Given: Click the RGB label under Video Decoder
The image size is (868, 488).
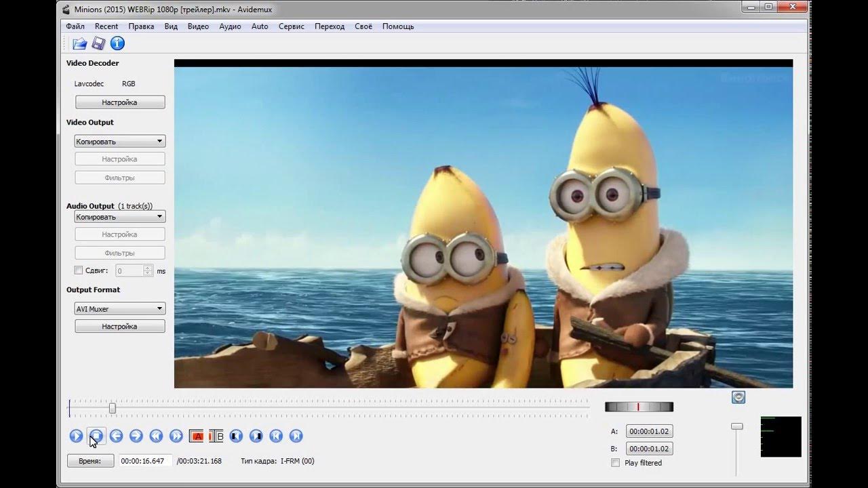Looking at the screenshot, I should [129, 83].
